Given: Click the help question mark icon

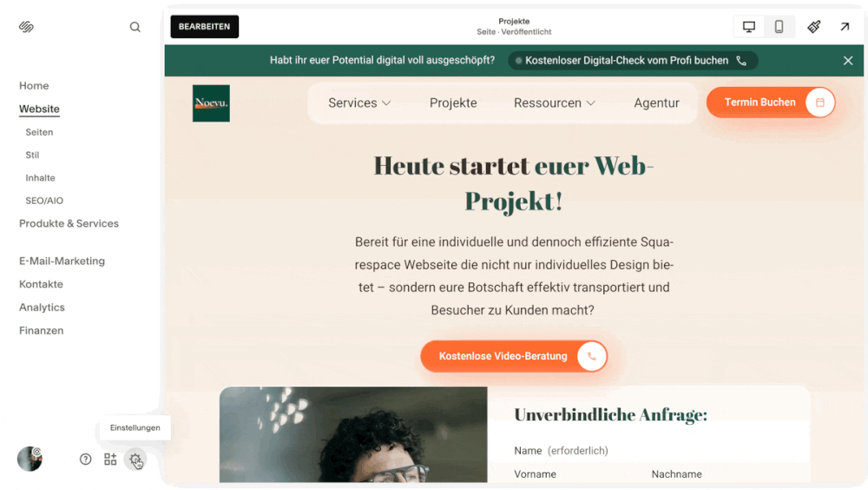Looking at the screenshot, I should pyautogui.click(x=85, y=459).
